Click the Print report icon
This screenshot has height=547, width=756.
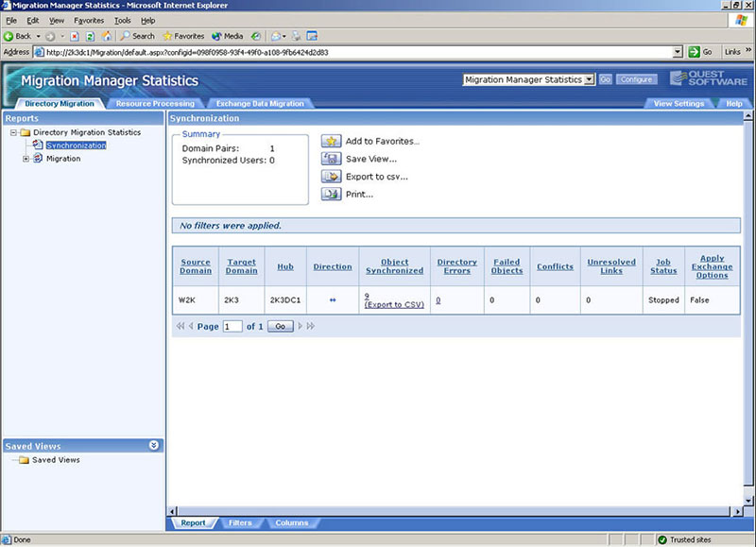click(x=332, y=195)
